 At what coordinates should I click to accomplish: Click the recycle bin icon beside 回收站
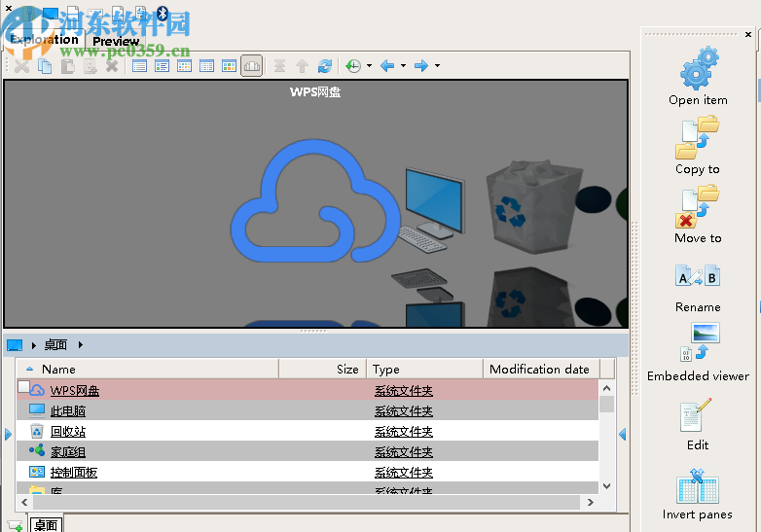37,431
